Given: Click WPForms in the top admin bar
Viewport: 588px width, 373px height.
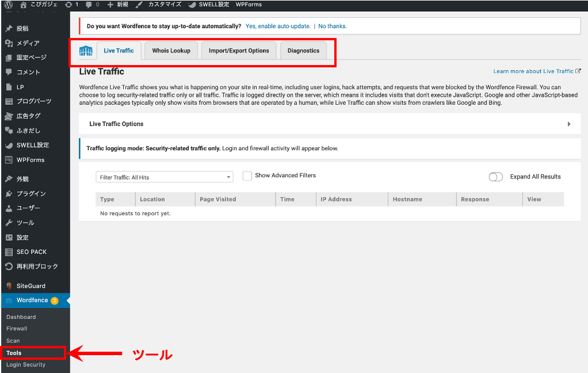Looking at the screenshot, I should click(x=249, y=5).
